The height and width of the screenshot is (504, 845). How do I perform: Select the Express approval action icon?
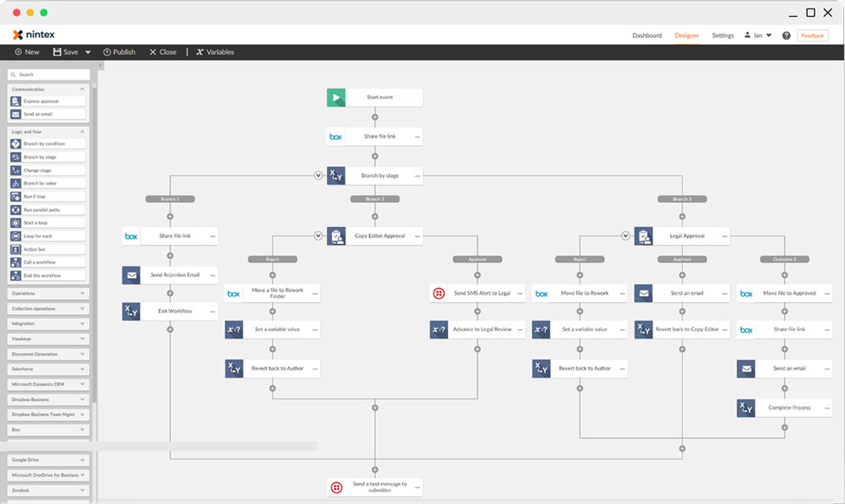click(x=14, y=100)
